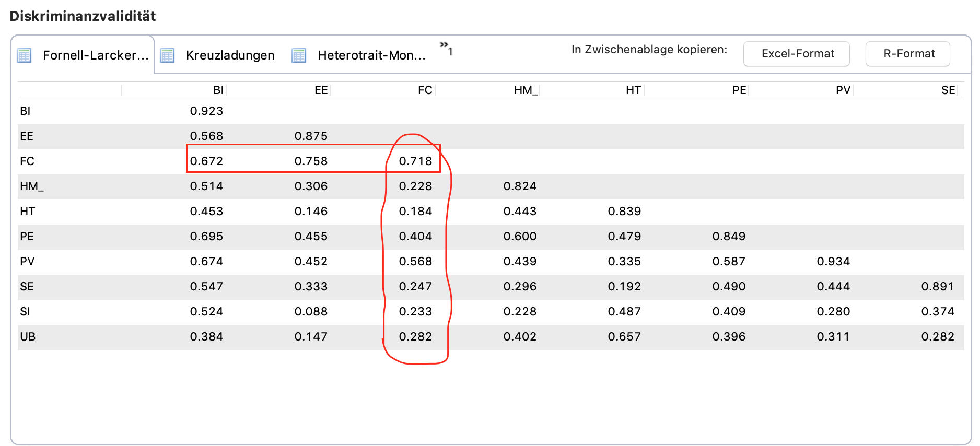Click the BI column header
The image size is (980, 446).
218,90
